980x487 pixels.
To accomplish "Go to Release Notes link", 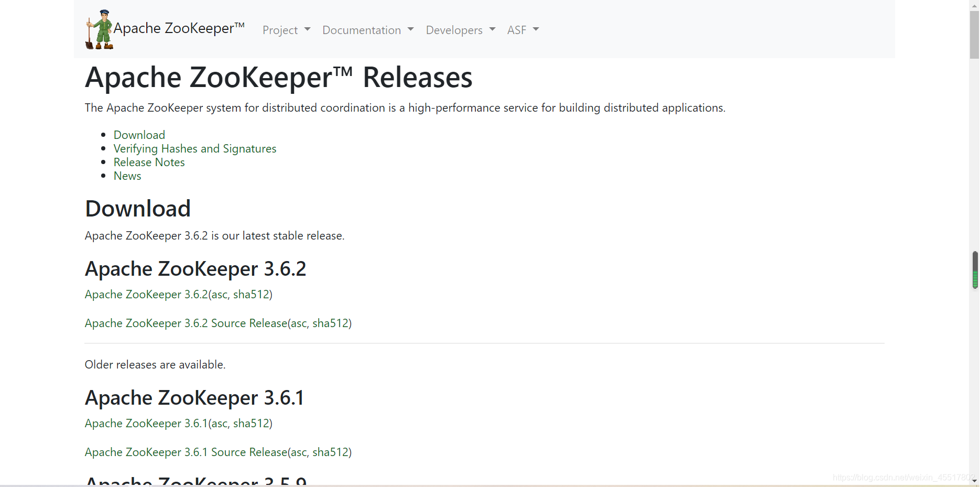I will (x=149, y=162).
